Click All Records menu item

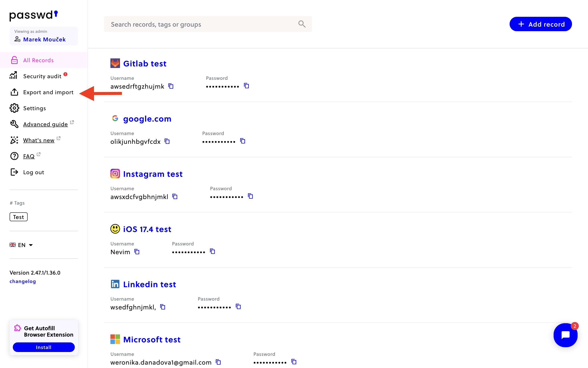point(38,60)
